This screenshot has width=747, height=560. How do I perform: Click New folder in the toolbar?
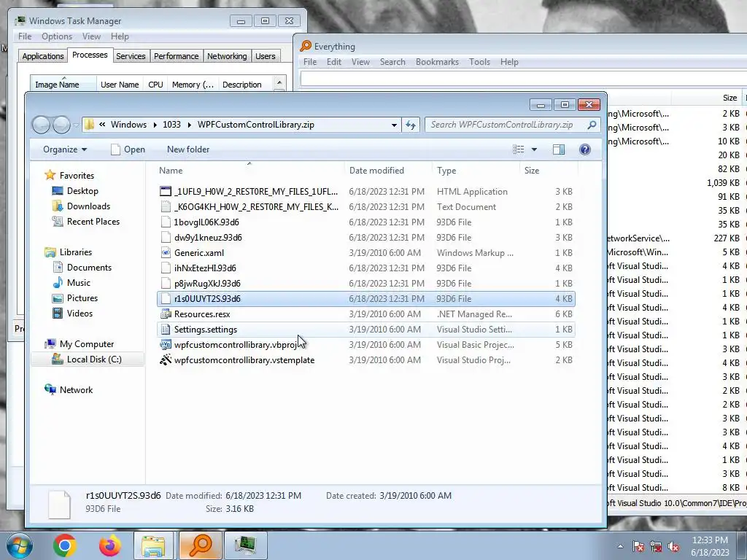[x=188, y=149]
